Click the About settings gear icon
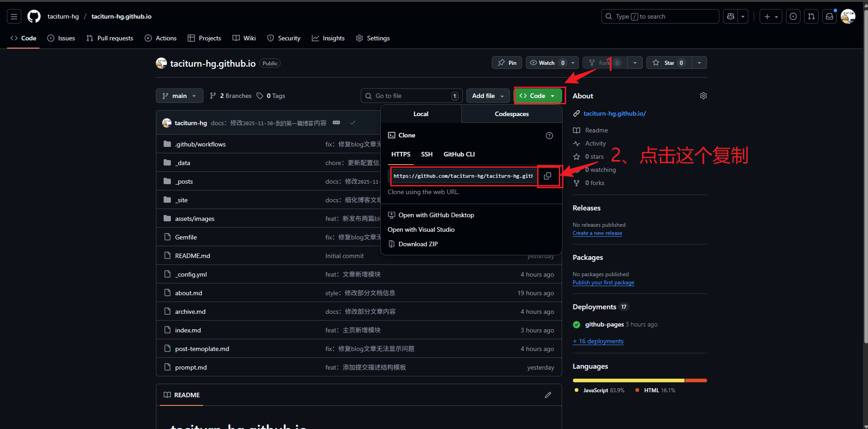This screenshot has height=429, width=868. (x=703, y=96)
